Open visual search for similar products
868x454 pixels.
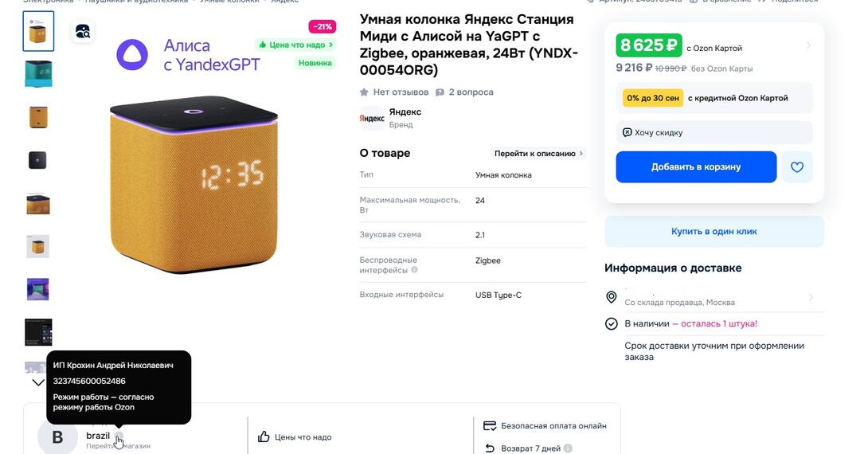(x=83, y=32)
